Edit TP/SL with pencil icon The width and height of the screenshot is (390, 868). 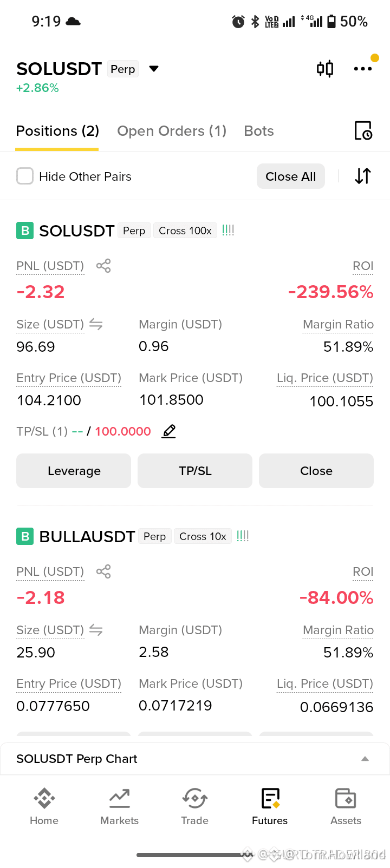(x=169, y=431)
